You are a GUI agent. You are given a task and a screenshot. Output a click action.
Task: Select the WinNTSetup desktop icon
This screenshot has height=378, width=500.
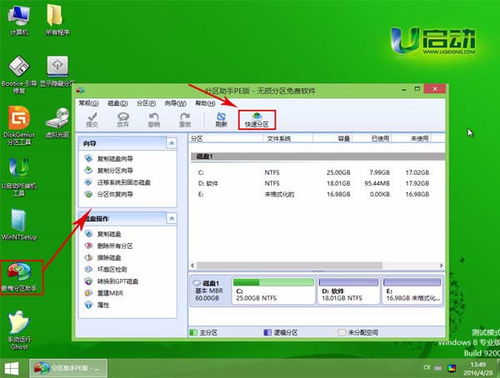pos(19,225)
